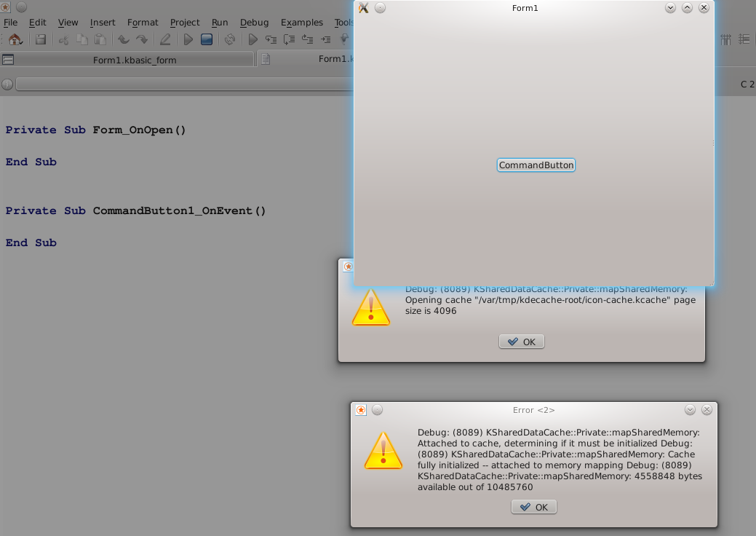756x536 pixels.
Task: Click the empty combo box above the code
Action: (x=182, y=84)
